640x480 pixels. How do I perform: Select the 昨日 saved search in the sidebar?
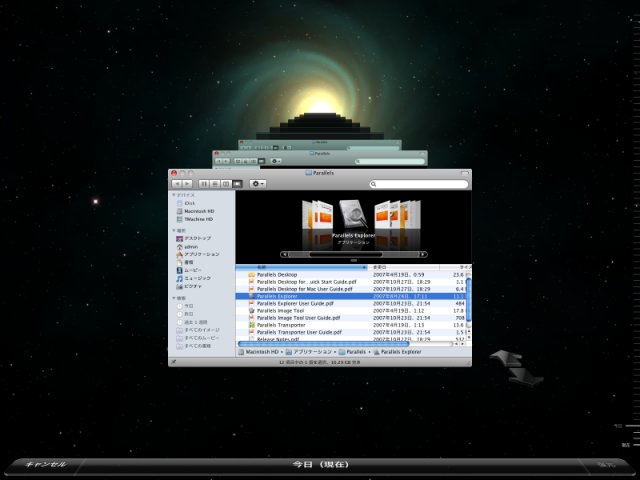pos(185,314)
